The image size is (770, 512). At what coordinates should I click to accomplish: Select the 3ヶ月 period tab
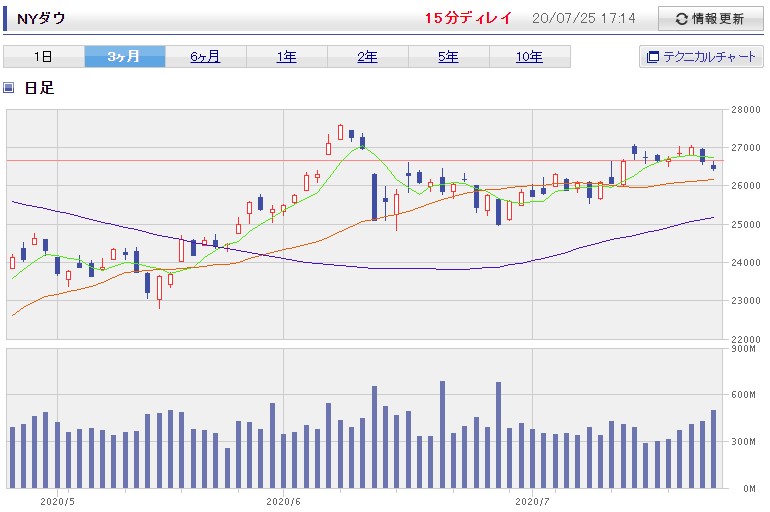[125, 56]
